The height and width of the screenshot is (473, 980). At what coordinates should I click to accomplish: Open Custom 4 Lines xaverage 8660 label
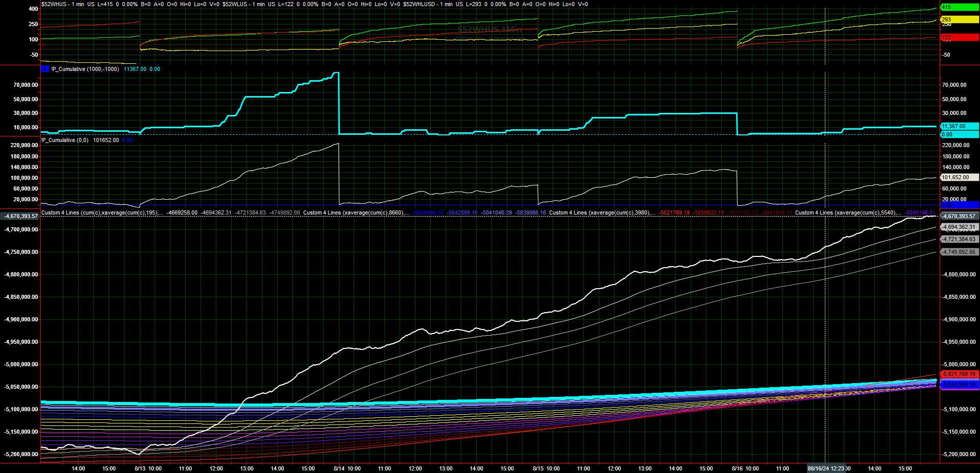[354, 212]
